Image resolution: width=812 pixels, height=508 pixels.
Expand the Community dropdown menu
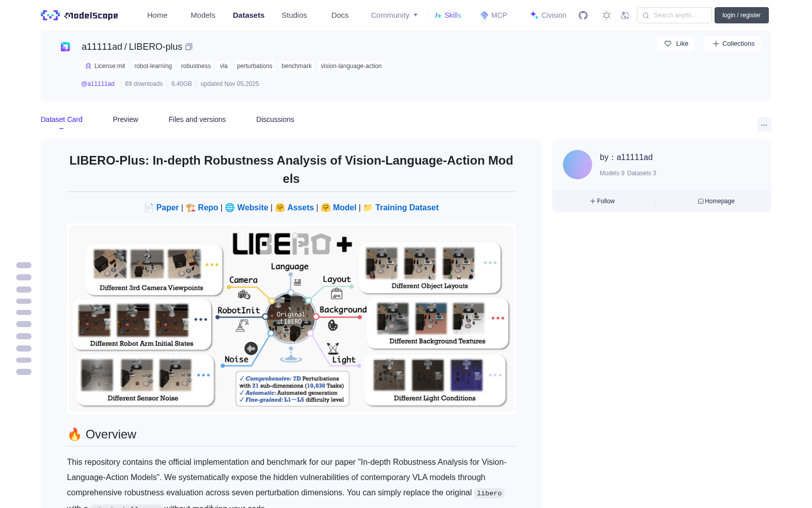pos(394,15)
